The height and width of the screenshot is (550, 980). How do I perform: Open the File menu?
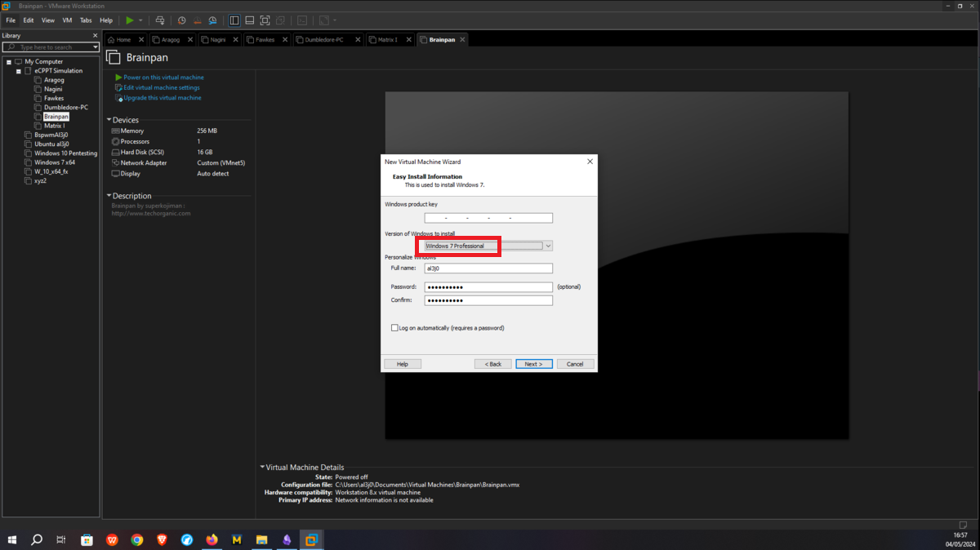pos(11,20)
